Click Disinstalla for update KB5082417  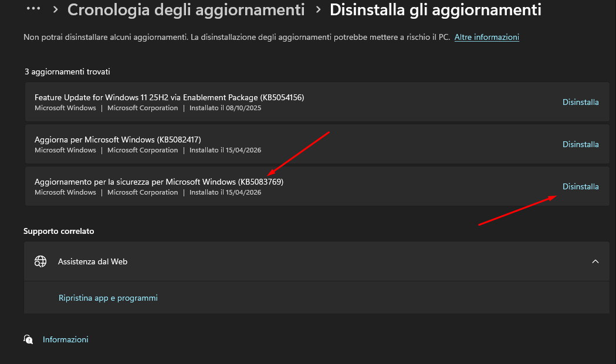[x=580, y=144]
